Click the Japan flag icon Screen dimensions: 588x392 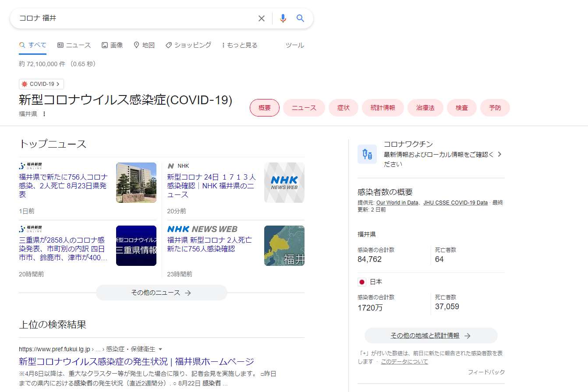(362, 282)
